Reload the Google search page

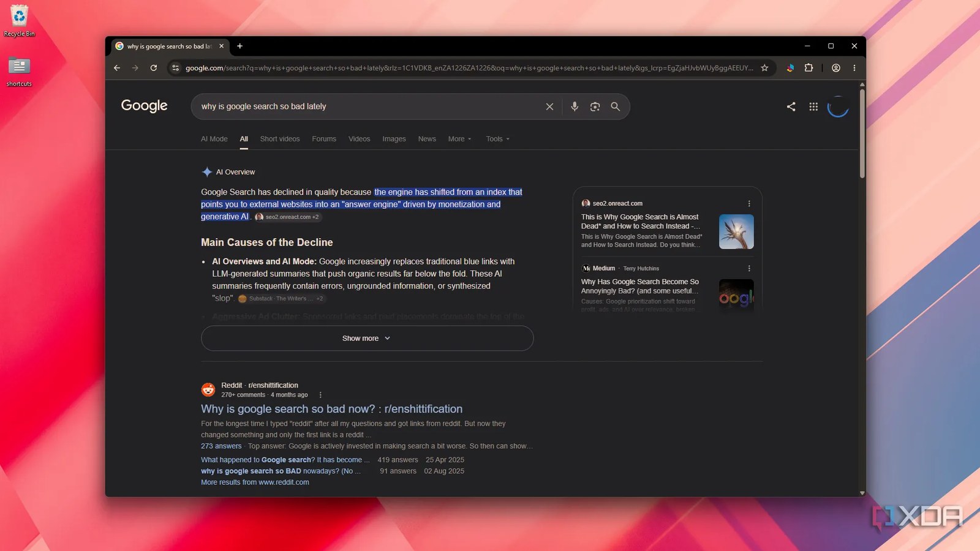pyautogui.click(x=154, y=68)
